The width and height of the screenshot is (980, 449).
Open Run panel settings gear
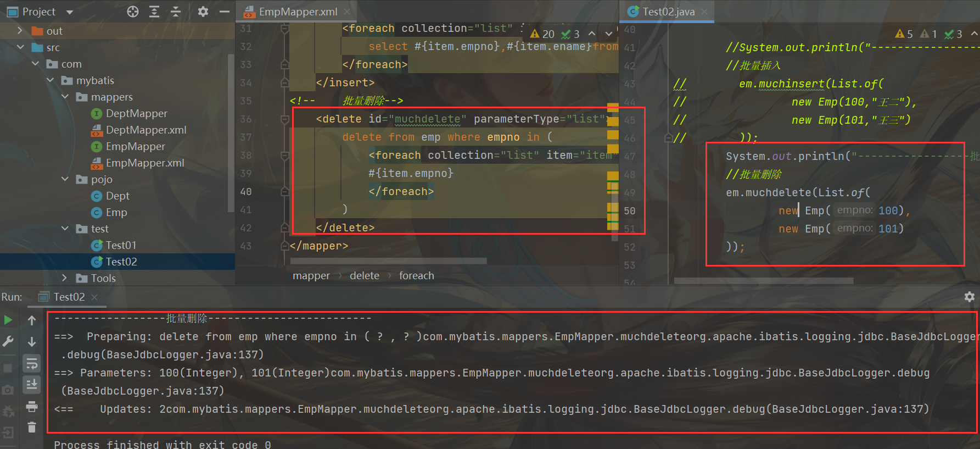tap(970, 297)
